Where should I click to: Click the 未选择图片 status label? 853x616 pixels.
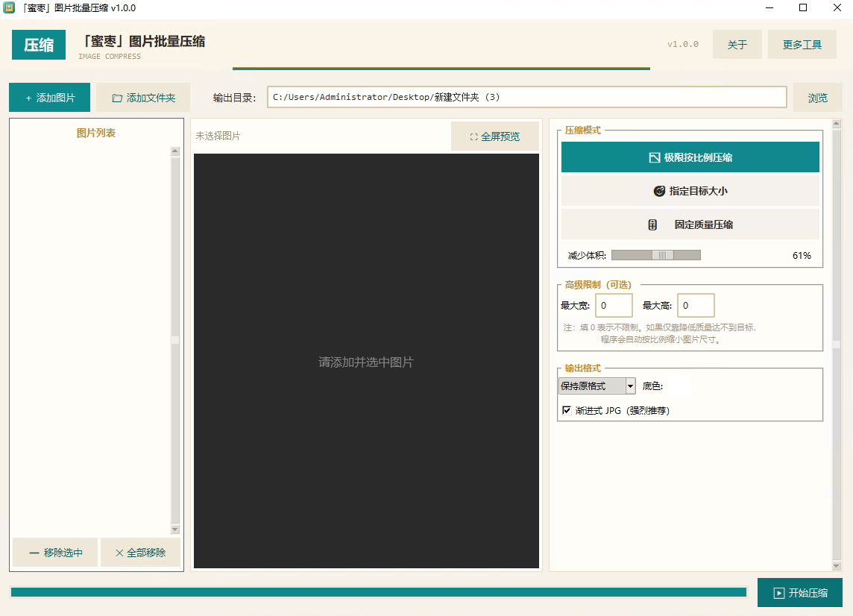218,136
